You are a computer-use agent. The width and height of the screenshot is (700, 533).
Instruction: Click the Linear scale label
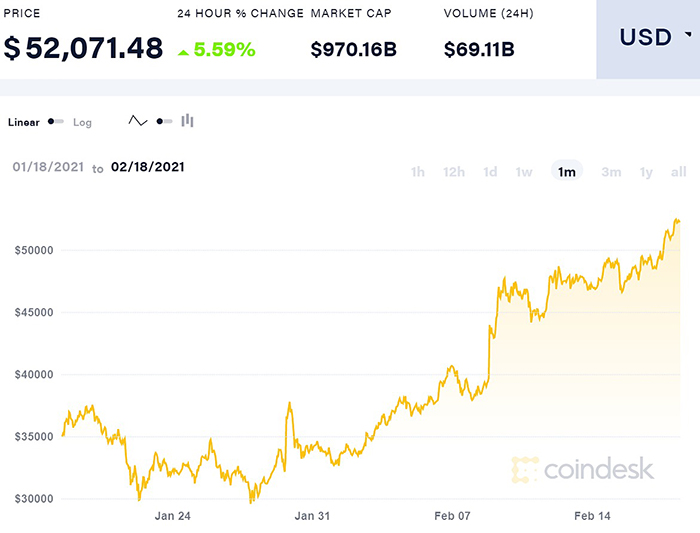point(24,122)
